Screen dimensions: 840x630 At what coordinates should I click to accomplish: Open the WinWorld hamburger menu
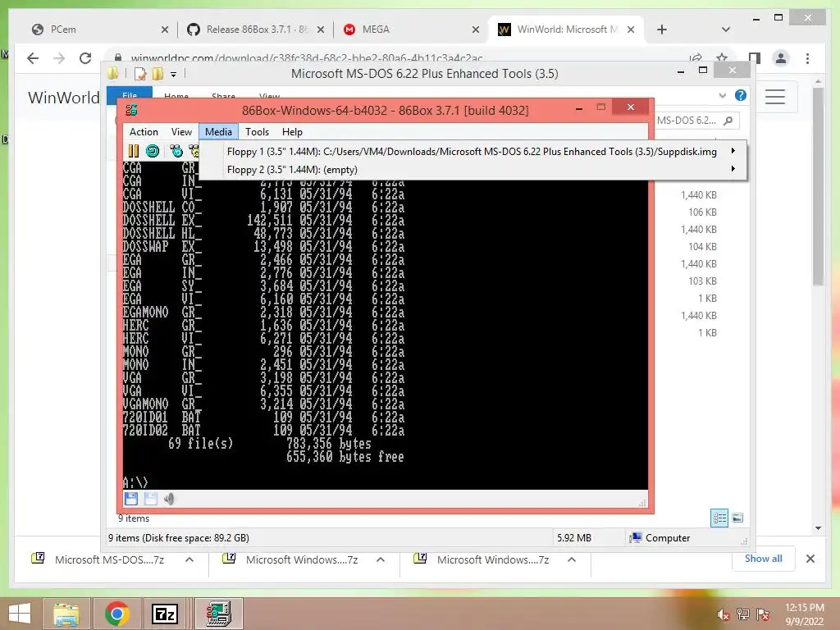point(775,97)
